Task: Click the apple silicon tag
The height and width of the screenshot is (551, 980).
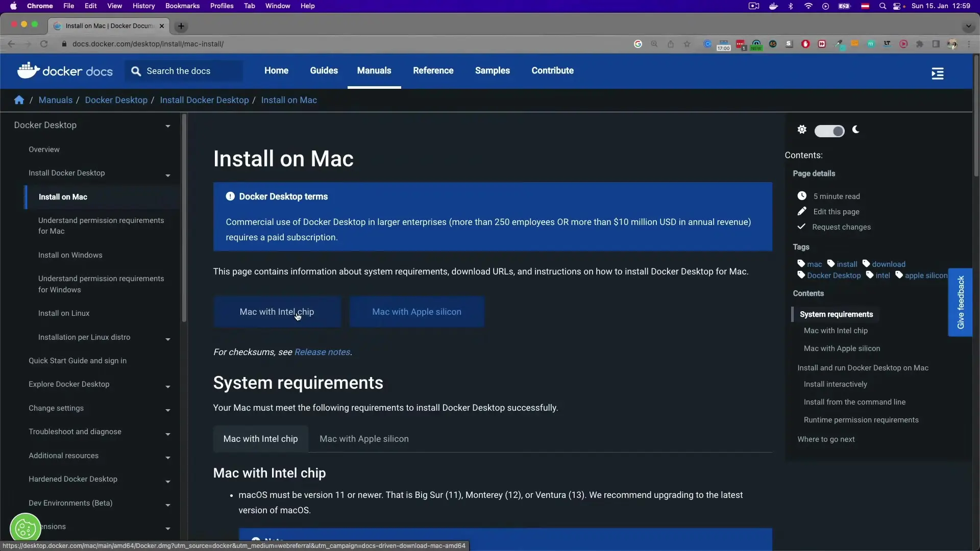Action: click(x=926, y=275)
